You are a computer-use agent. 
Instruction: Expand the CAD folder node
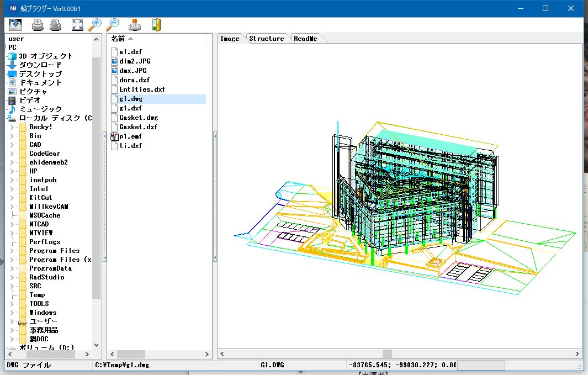click(x=12, y=145)
